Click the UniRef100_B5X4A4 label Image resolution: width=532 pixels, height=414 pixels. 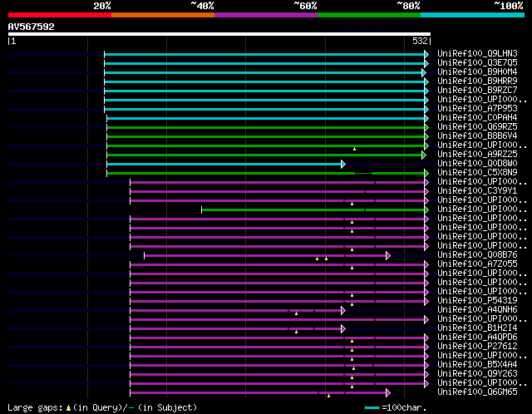pos(477,365)
